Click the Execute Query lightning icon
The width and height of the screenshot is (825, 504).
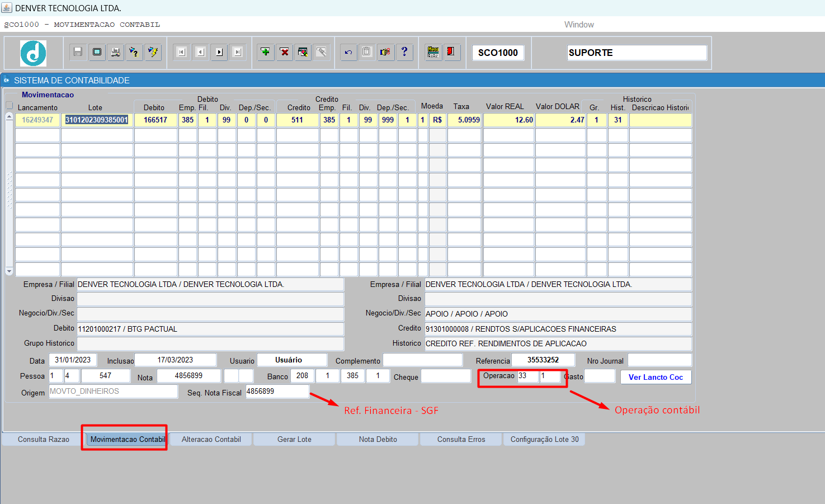(x=153, y=52)
